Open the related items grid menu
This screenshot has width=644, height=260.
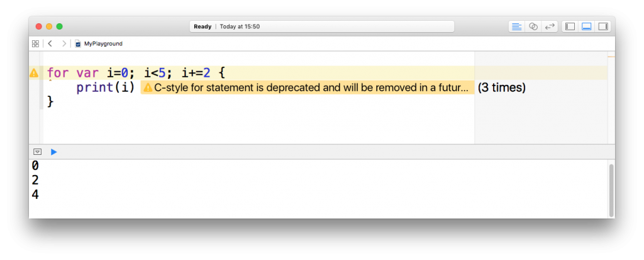35,43
